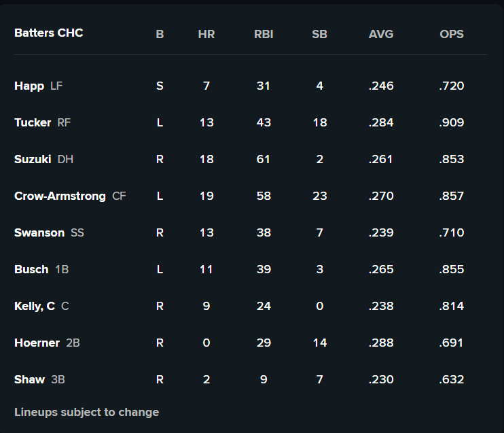Viewport: 504px width, 433px height.
Task: Click the RBI column header
Action: coord(264,34)
